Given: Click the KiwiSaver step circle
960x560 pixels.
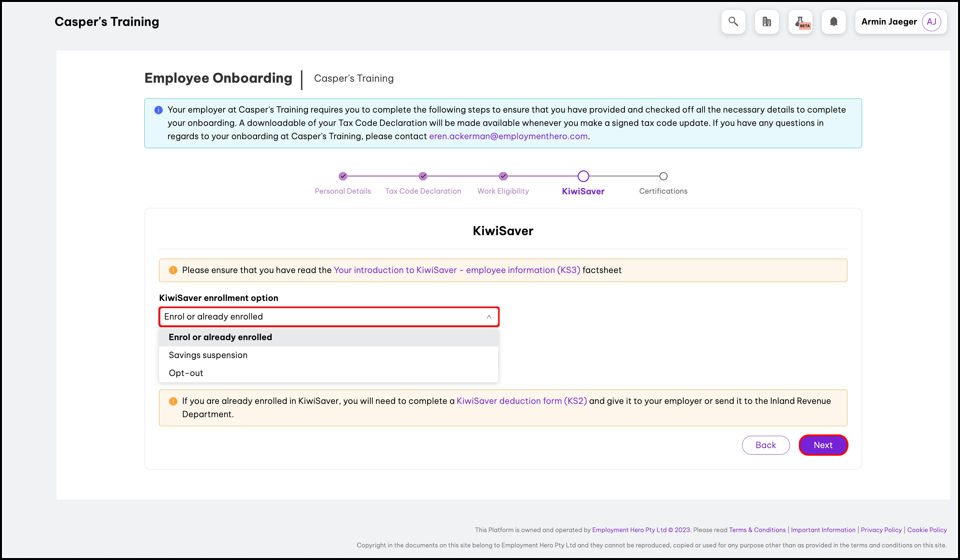Looking at the screenshot, I should (x=583, y=176).
